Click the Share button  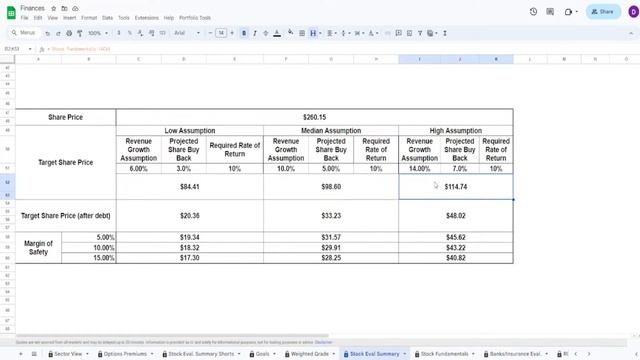pos(603,12)
